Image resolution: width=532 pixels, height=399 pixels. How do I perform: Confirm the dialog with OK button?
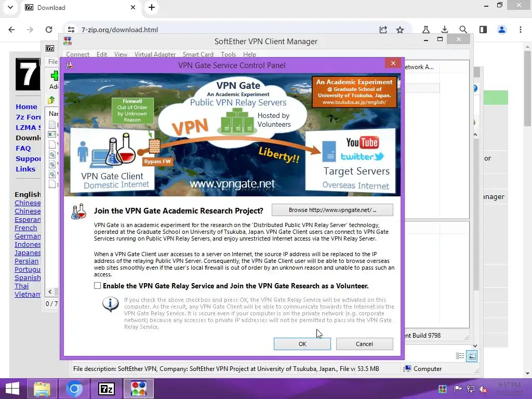(x=302, y=344)
